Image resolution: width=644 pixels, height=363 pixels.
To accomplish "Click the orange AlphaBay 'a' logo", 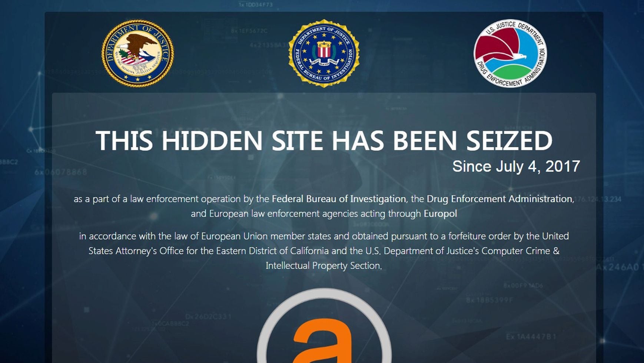I will pos(323,341).
